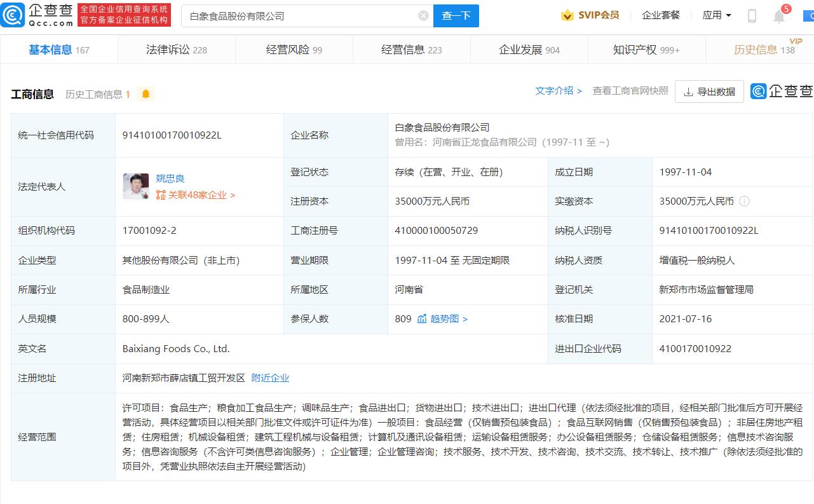Click registration number 410000100050729

(437, 231)
